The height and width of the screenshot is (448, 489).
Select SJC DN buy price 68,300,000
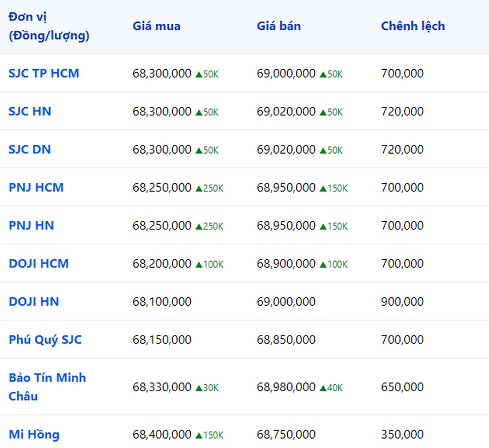pyautogui.click(x=162, y=149)
